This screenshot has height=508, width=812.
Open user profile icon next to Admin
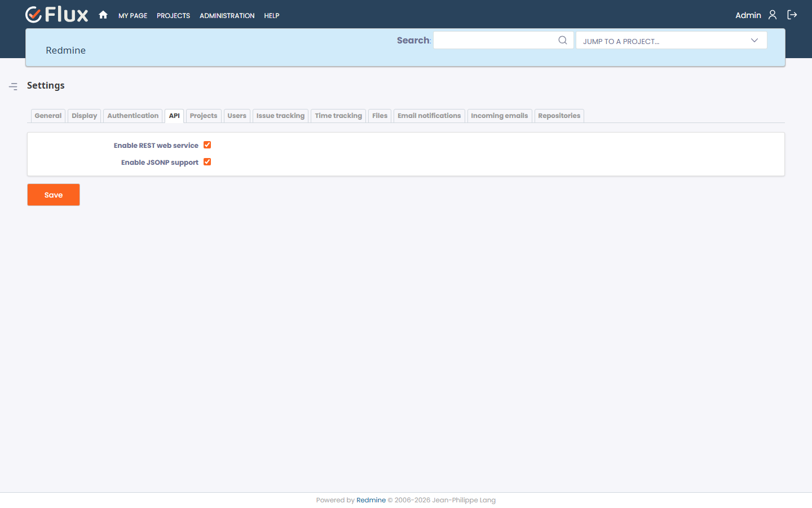[773, 15]
